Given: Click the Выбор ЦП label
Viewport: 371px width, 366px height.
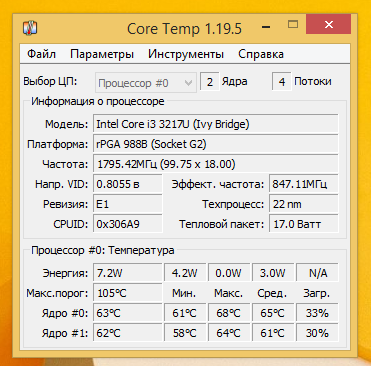Looking at the screenshot, I should click(x=50, y=81).
